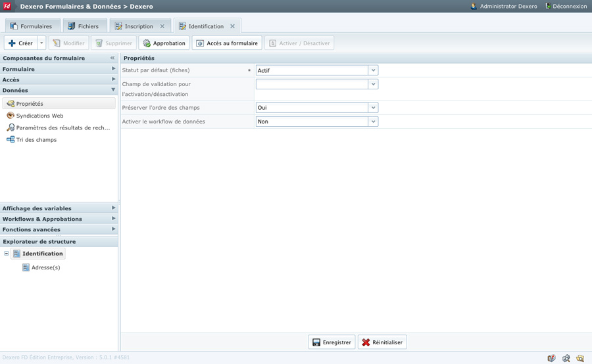Collapse the Composantes du formulaire panel
The image size is (592, 364).
coord(112,58)
